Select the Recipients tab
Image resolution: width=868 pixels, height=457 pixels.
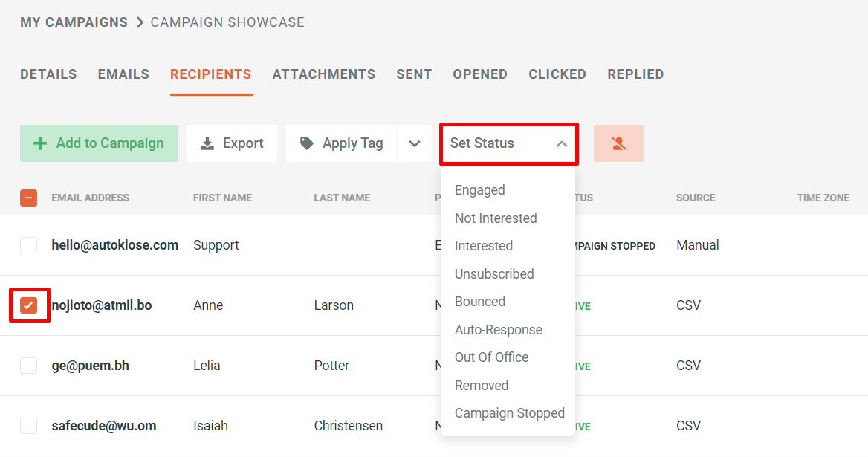tap(211, 74)
